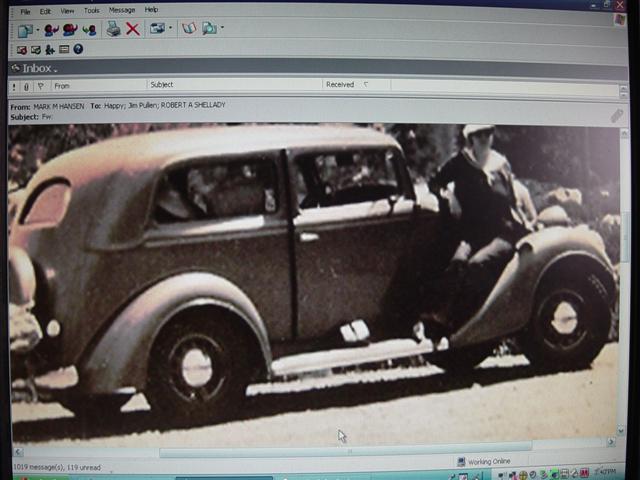Sort messages by Subject column
Screen dimensions: 640x480
162,85
